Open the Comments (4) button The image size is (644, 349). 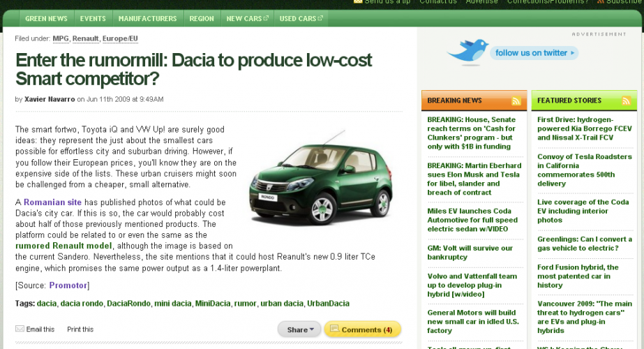coord(362,329)
